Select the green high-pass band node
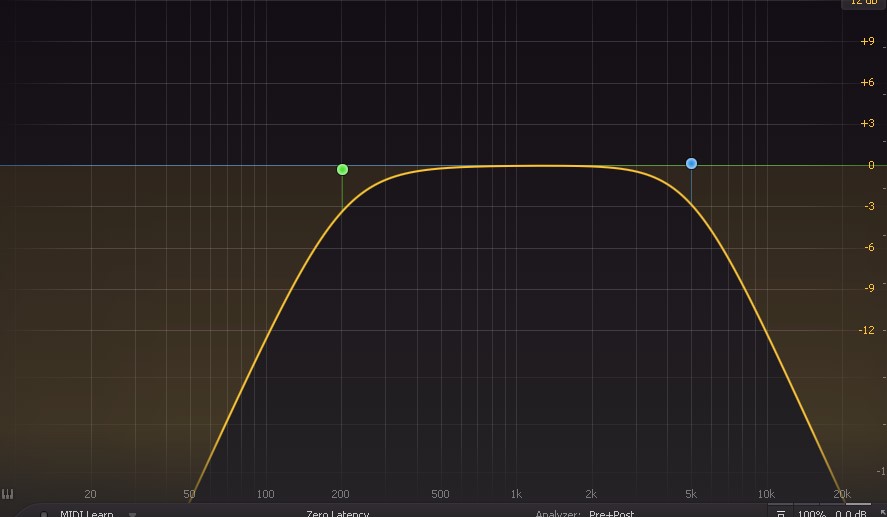887x517 pixels. pyautogui.click(x=342, y=170)
